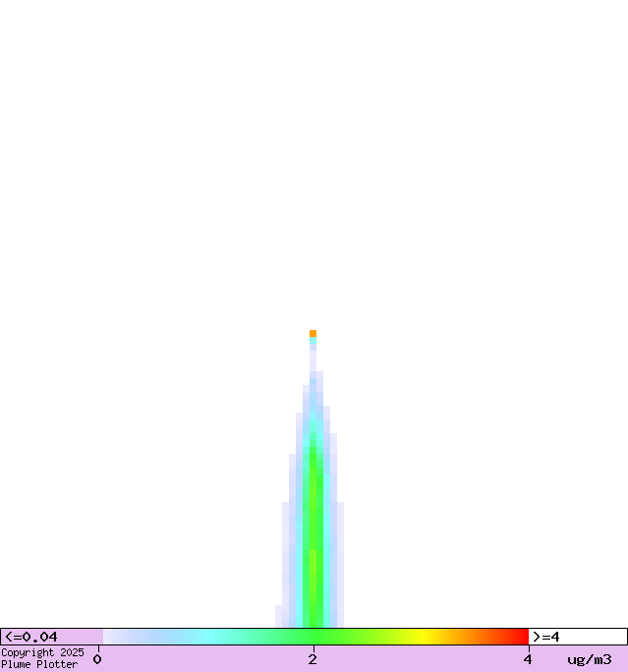Image resolution: width=628 pixels, height=672 pixels.
Task: Click the '2' tick label on scale
Action: [x=313, y=659]
